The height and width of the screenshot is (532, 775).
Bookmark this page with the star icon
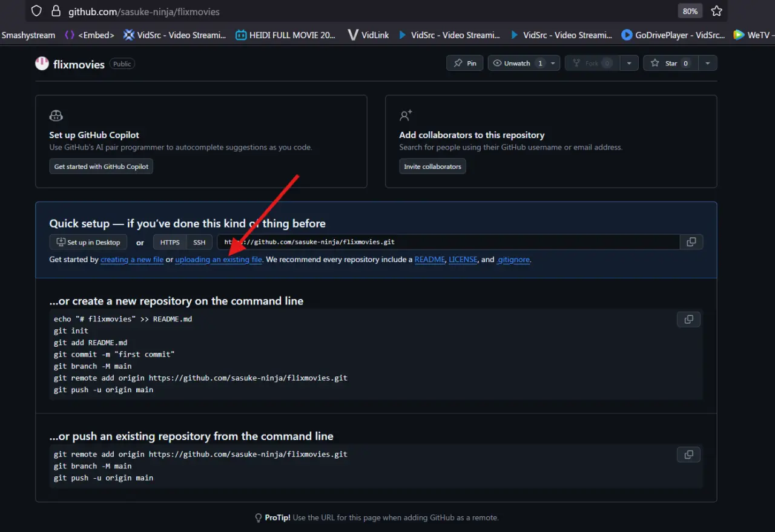(716, 11)
